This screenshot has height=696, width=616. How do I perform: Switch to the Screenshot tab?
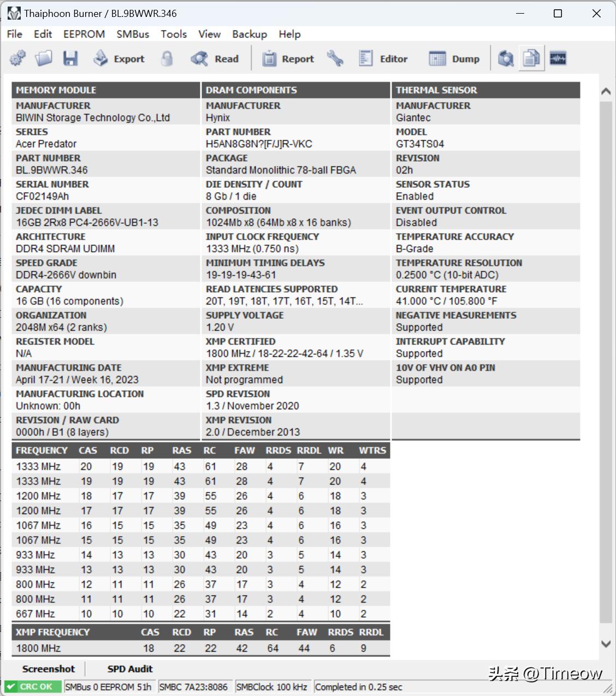click(49, 669)
